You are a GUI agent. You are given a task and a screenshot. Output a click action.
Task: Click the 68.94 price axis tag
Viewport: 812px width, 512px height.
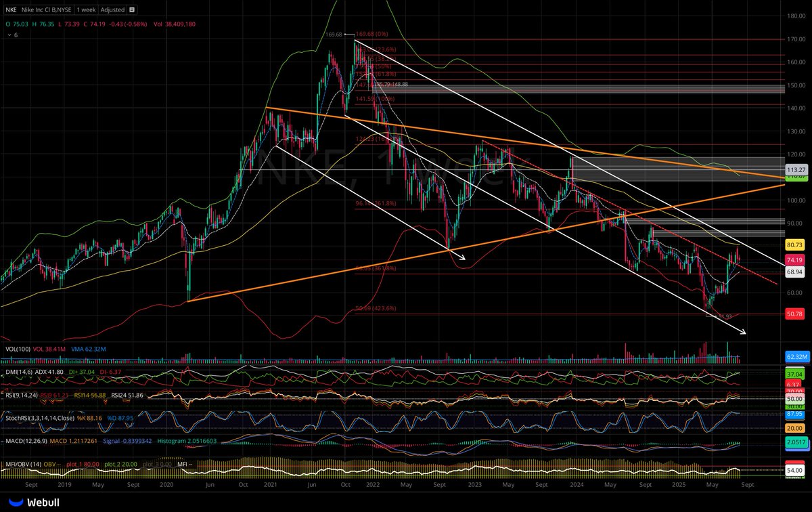[794, 272]
